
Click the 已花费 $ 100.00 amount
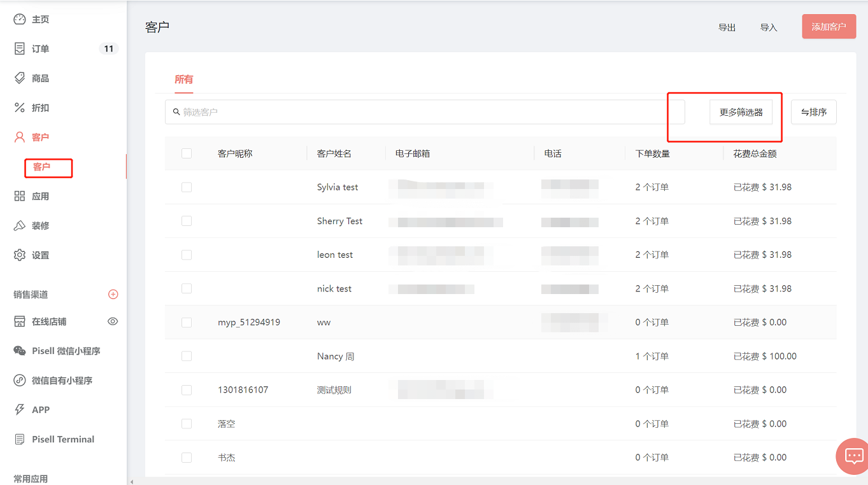765,356
